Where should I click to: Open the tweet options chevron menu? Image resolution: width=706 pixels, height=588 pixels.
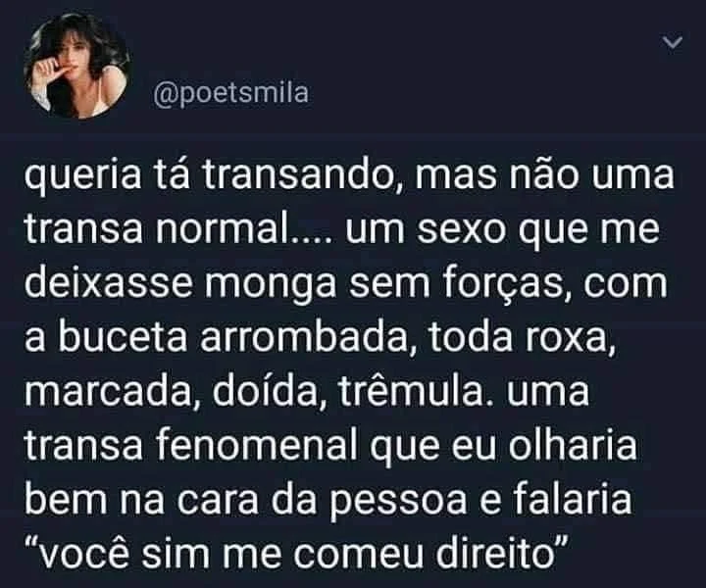(x=673, y=43)
